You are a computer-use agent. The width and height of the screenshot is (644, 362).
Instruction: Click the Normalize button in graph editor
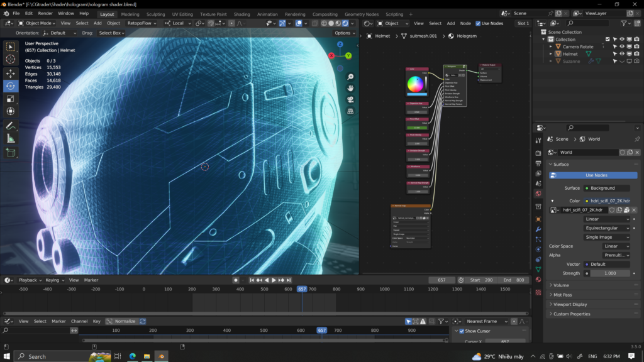125,321
